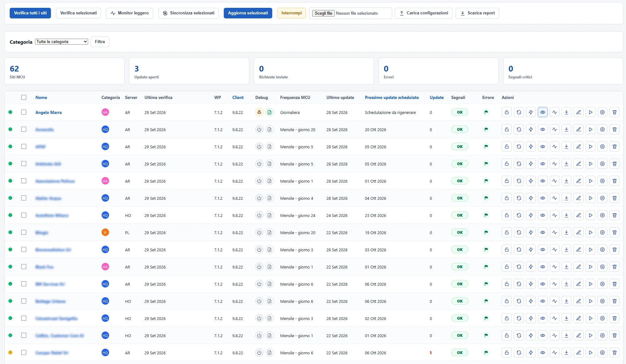The image size is (626, 364).
Task: Sort by Prossimo update schedulato column
Action: [392, 97]
